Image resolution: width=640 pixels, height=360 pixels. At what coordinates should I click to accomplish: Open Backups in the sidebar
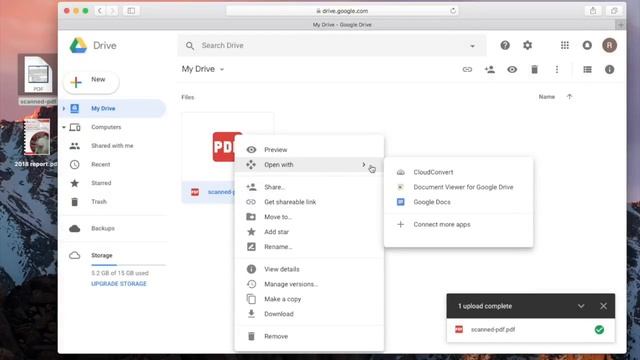pos(103,228)
